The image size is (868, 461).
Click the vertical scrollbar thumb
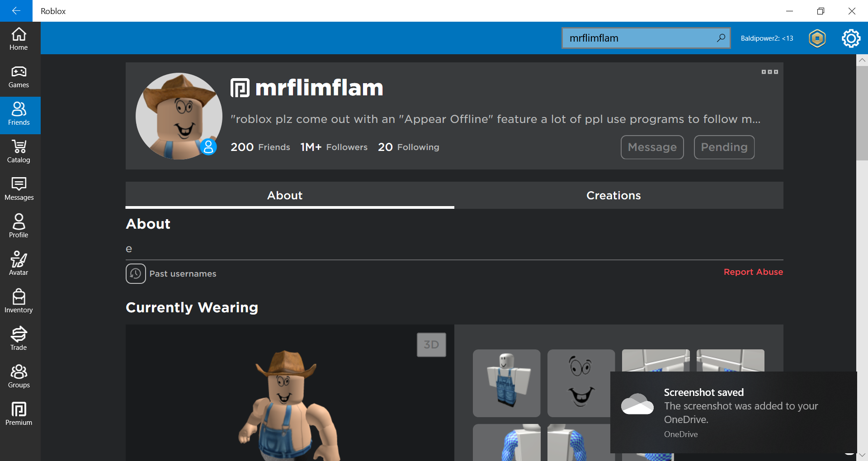tap(862, 113)
